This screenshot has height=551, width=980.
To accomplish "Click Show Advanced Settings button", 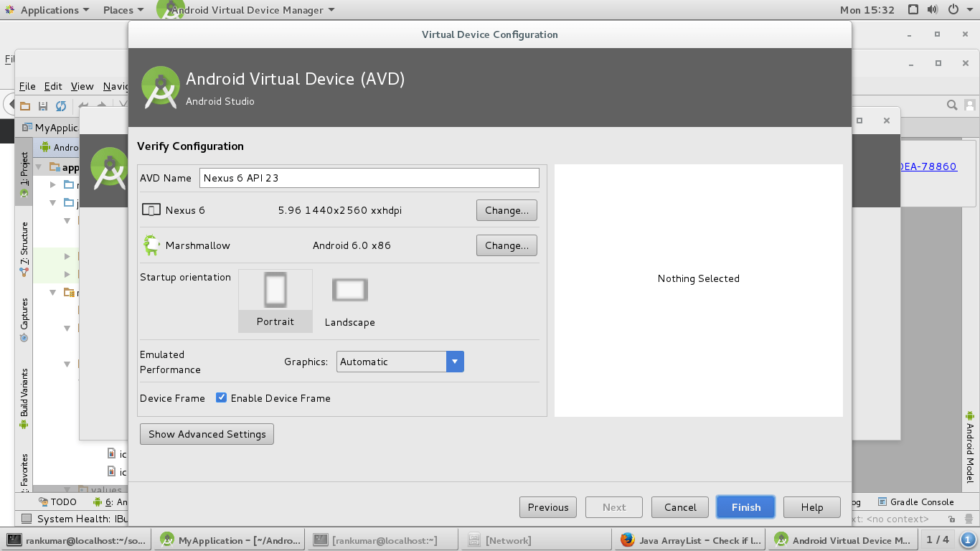I will (x=207, y=434).
